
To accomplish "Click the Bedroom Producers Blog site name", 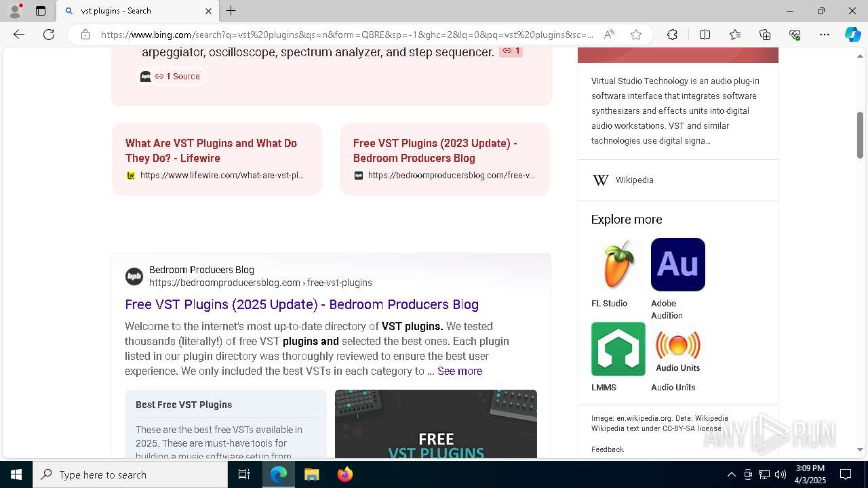I will pos(201,270).
